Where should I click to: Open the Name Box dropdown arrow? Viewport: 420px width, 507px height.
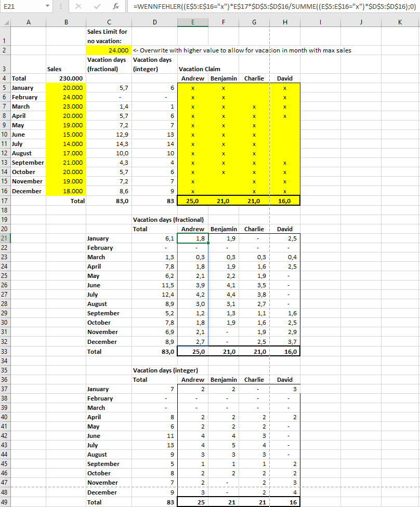tap(47, 6)
